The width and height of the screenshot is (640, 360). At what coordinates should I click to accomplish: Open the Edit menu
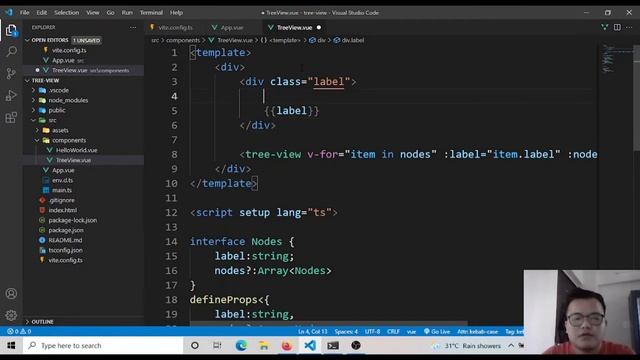[42, 13]
